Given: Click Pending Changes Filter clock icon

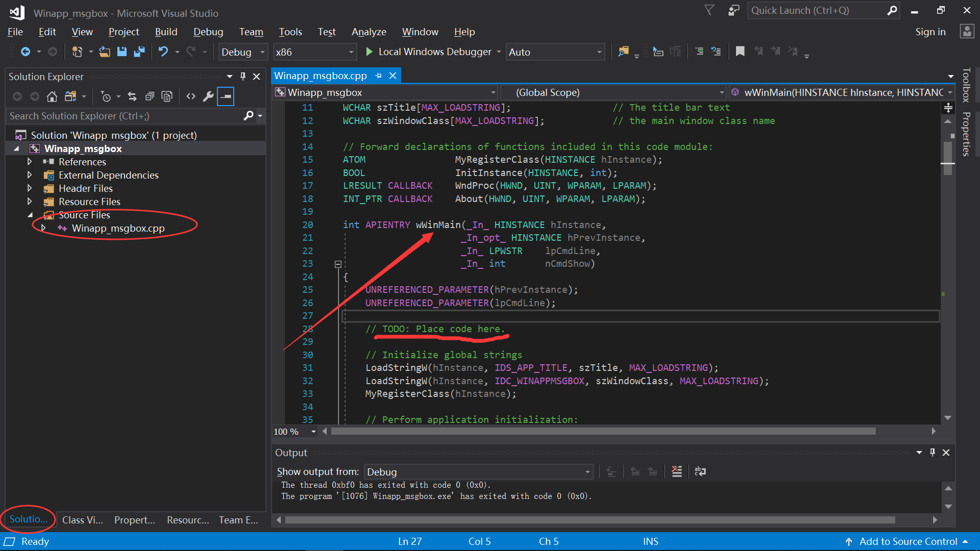Looking at the screenshot, I should tap(106, 96).
